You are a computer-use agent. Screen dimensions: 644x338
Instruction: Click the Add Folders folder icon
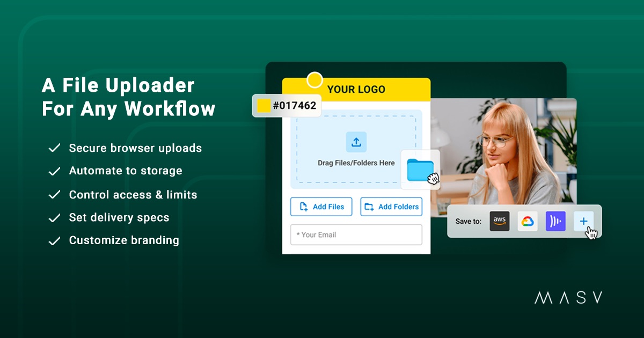click(x=371, y=207)
